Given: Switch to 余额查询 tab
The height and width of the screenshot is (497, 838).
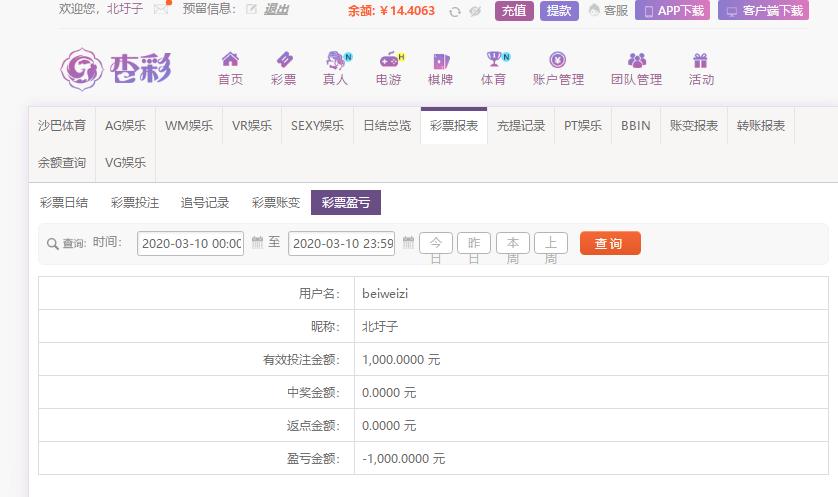Looking at the screenshot, I should click(62, 162).
